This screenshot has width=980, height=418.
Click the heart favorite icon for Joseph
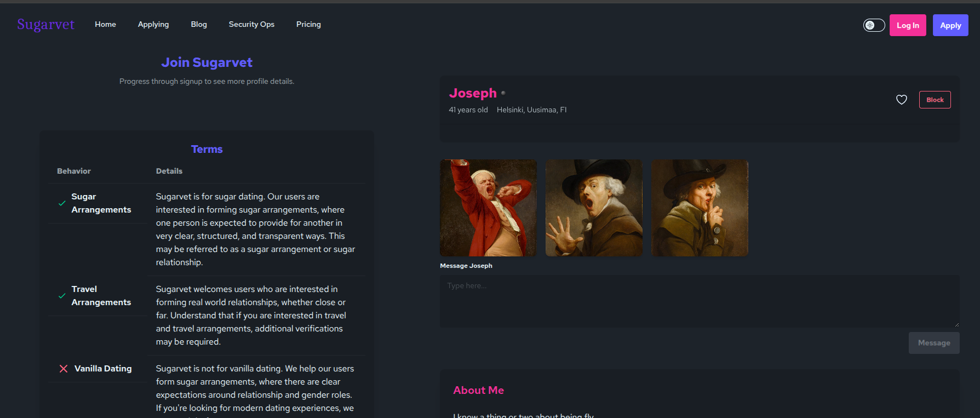[901, 100]
